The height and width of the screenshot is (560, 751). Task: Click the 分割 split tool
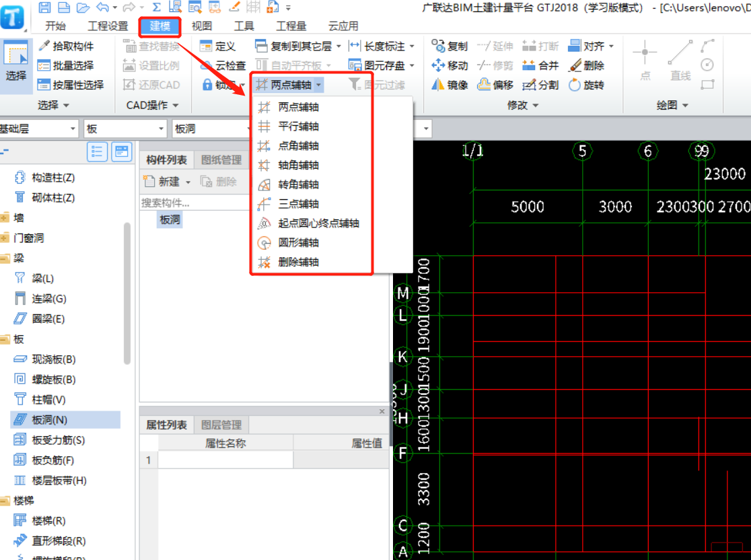click(x=540, y=85)
